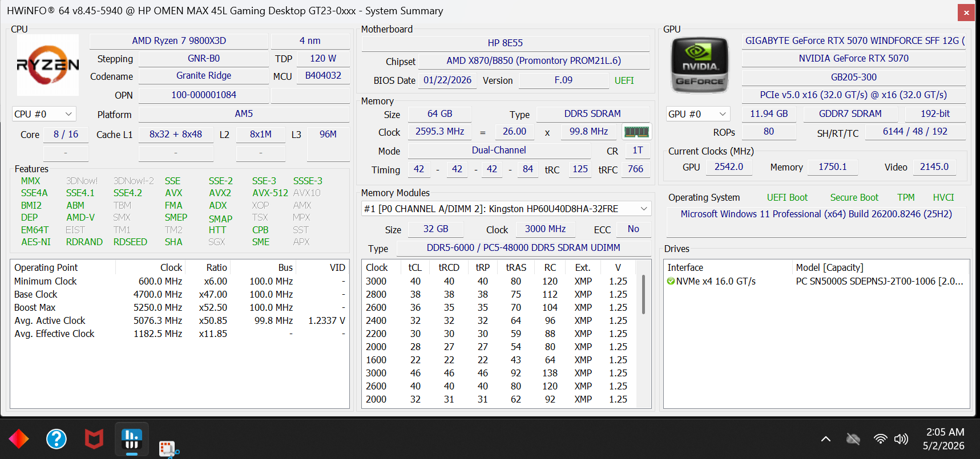Viewport: 980px width, 459px height.
Task: Click the HWiNFO taskbar icon
Action: click(x=132, y=438)
